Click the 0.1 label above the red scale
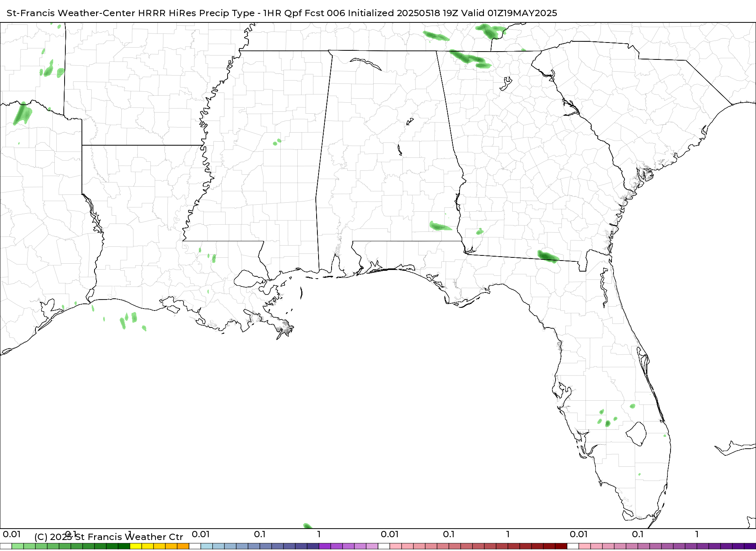This screenshot has height=551, width=756. 449,534
